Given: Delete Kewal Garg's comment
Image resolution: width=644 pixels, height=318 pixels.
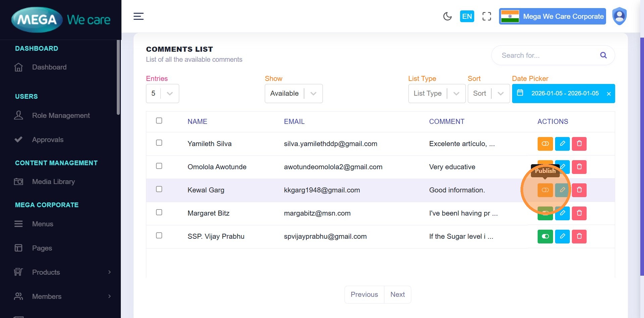Looking at the screenshot, I should (579, 190).
